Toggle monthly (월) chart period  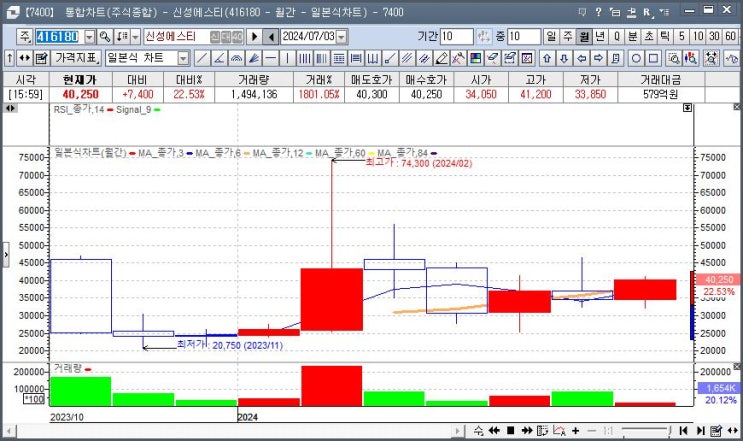(584, 36)
